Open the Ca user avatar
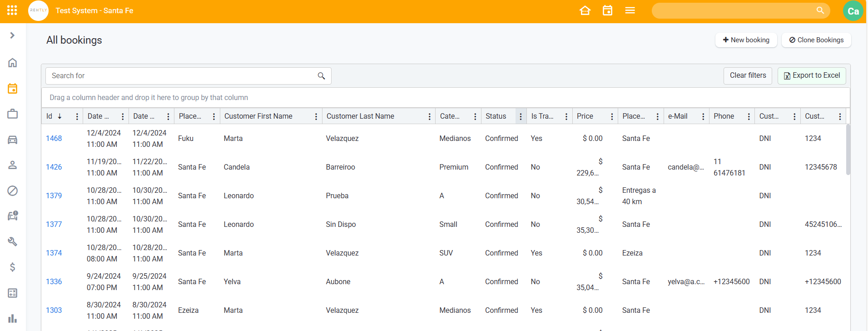 [853, 11]
